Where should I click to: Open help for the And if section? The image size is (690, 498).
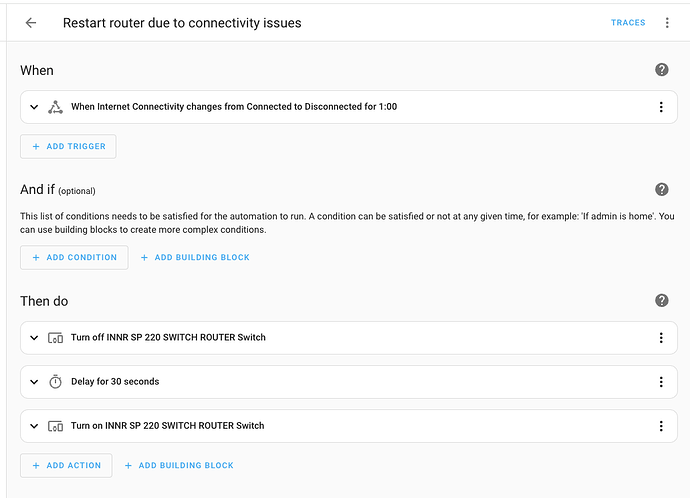click(661, 189)
